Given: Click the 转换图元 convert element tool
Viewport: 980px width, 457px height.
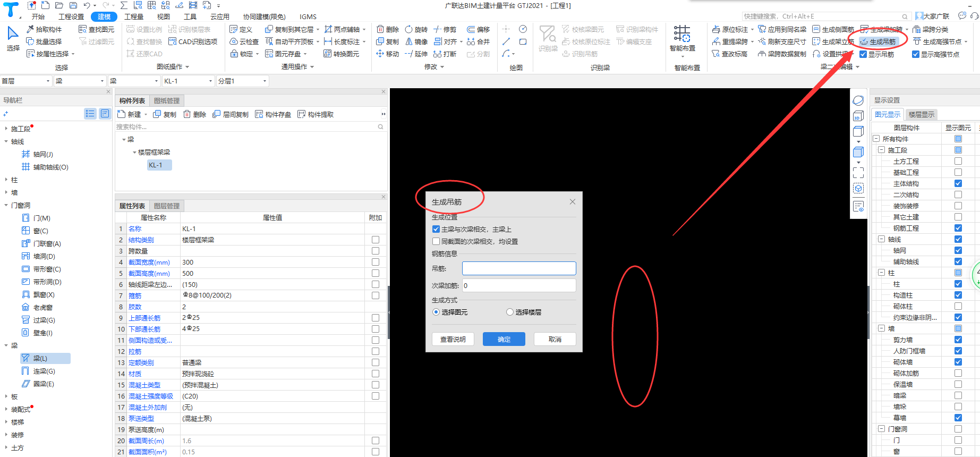Looking at the screenshot, I should click(x=342, y=54).
